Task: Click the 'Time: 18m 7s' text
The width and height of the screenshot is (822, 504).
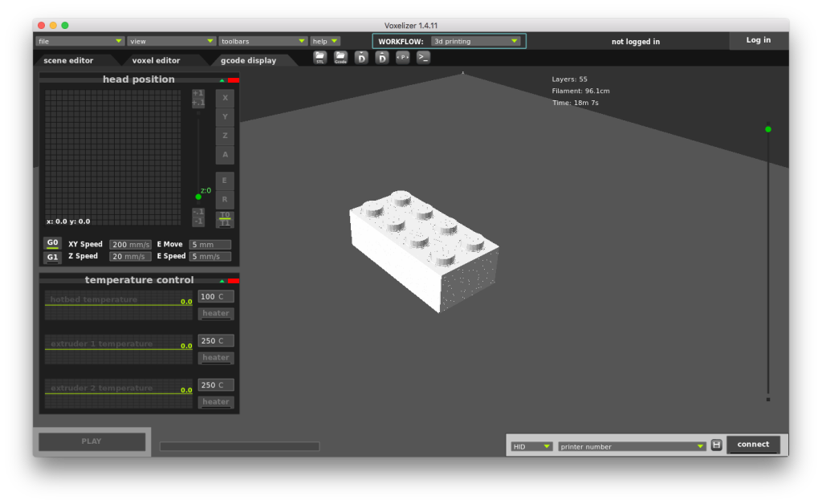Action: point(575,103)
